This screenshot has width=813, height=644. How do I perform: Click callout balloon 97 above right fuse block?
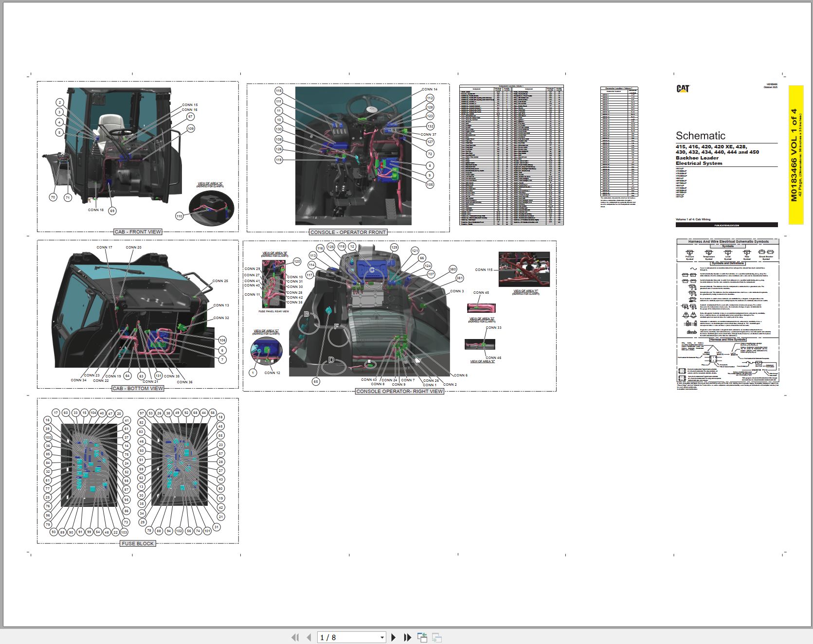click(x=142, y=413)
